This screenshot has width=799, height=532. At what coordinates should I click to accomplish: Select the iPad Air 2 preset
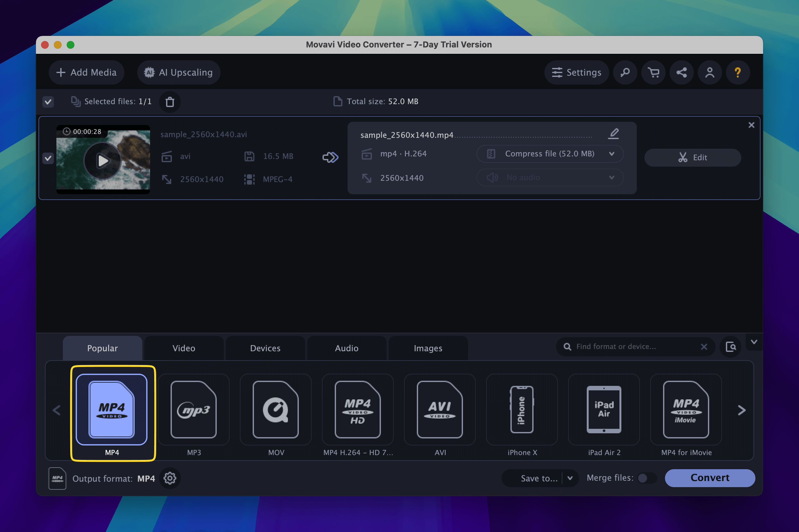(604, 410)
